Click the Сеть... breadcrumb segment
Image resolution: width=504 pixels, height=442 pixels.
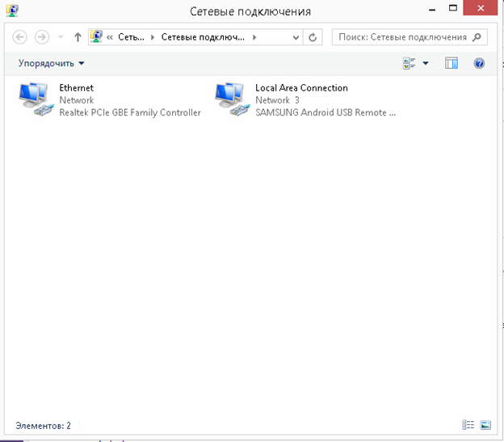coord(131,37)
